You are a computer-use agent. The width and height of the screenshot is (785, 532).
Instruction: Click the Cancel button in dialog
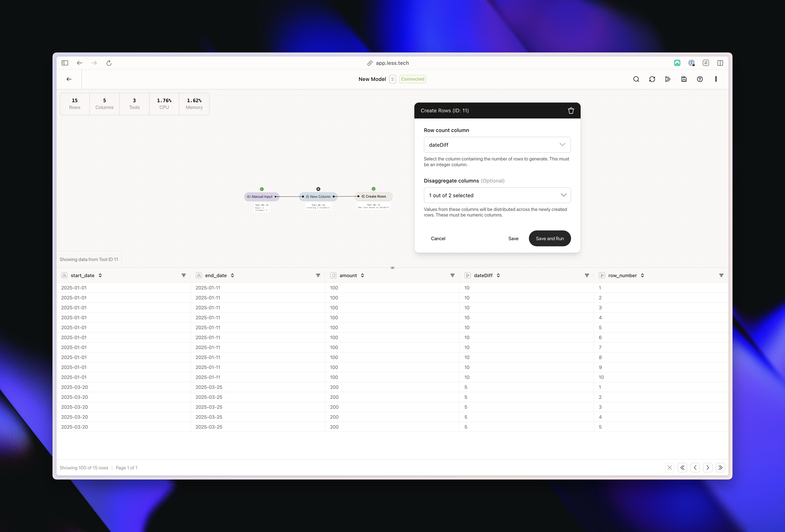438,239
